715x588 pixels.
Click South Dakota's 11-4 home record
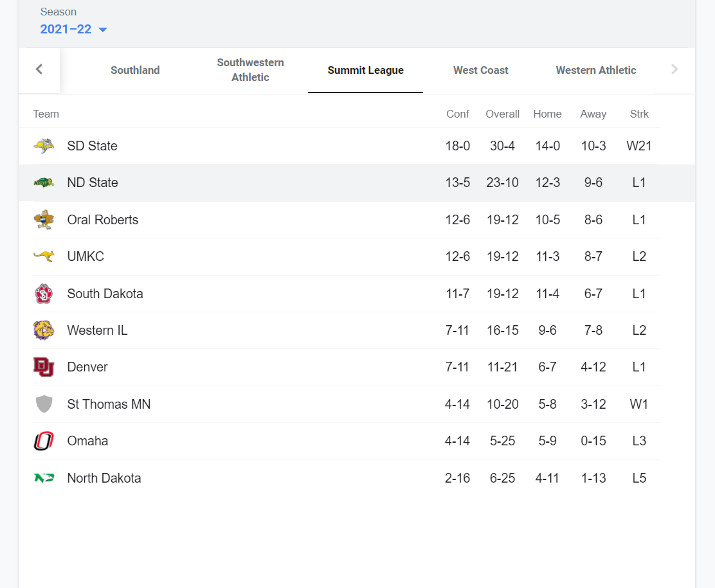pyautogui.click(x=547, y=294)
